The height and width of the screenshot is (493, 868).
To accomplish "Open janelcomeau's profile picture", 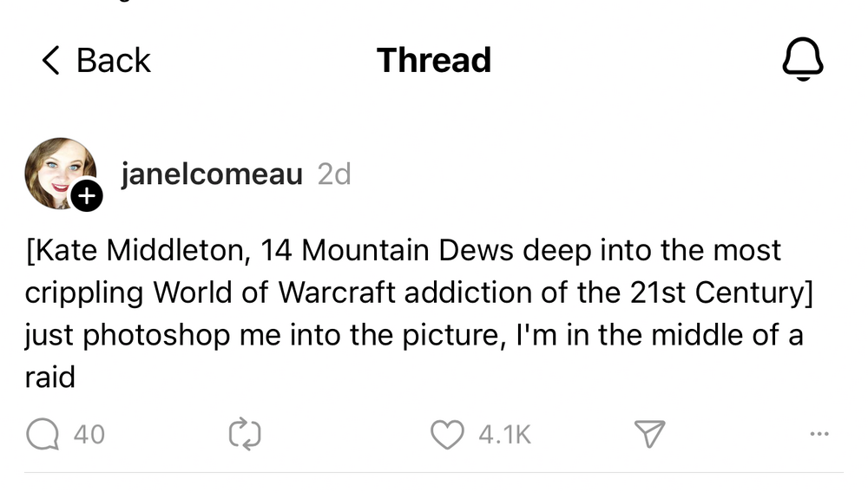I will tap(59, 173).
